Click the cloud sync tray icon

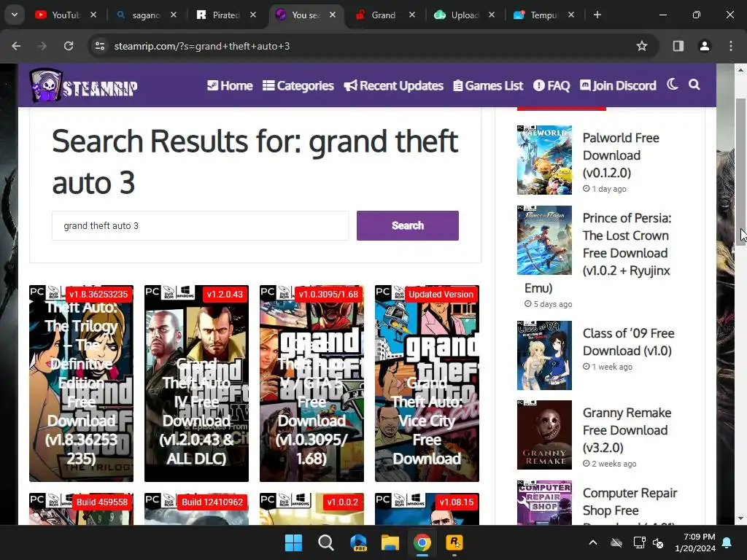pos(616,542)
